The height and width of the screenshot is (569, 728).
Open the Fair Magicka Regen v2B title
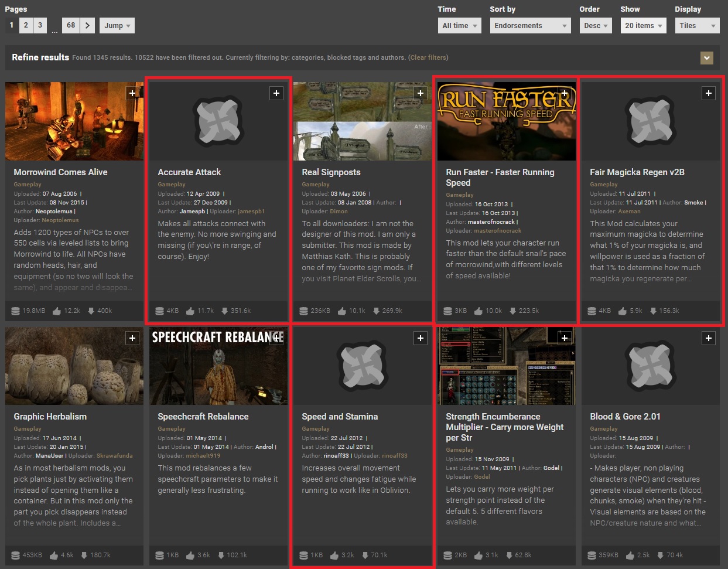click(637, 172)
